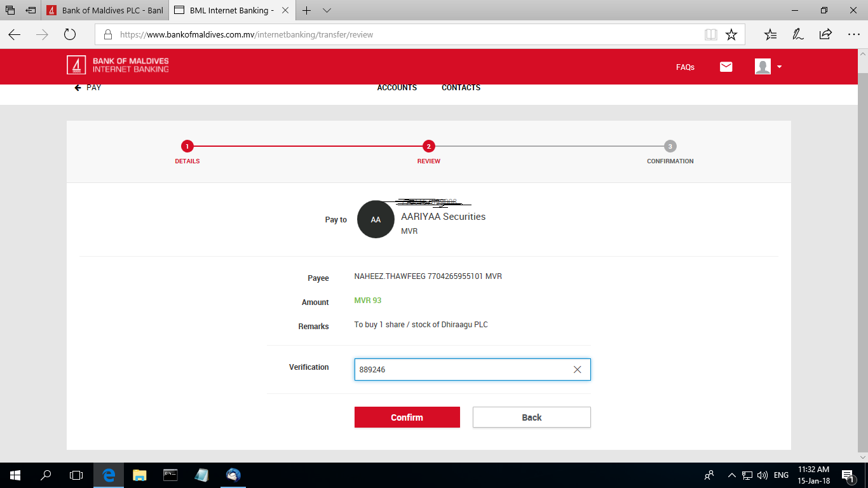Click the AA payee avatar circle
This screenshot has width=868, height=488.
point(376,220)
